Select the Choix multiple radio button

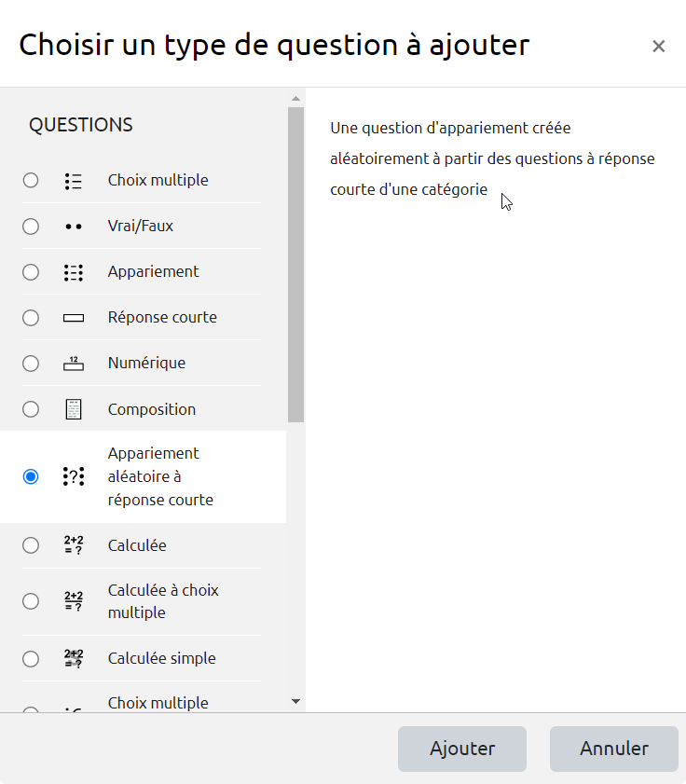pos(31,180)
